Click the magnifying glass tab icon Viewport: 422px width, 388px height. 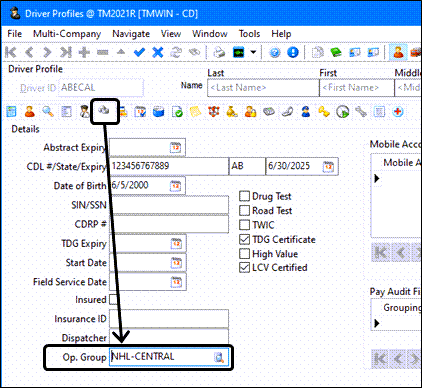pos(48,111)
